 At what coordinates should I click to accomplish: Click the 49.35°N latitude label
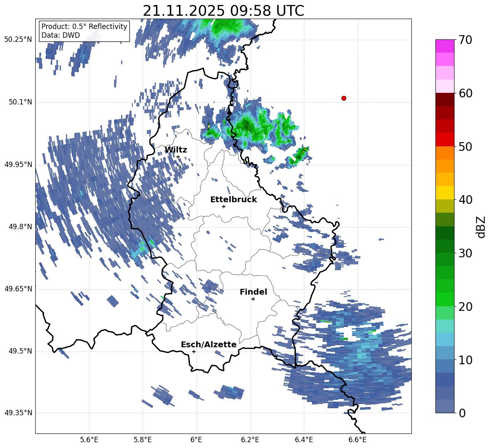click(18, 413)
